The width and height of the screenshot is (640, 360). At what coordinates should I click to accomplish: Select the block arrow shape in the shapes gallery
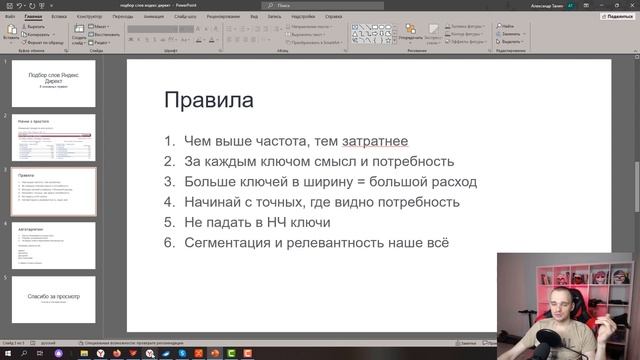tap(375, 34)
